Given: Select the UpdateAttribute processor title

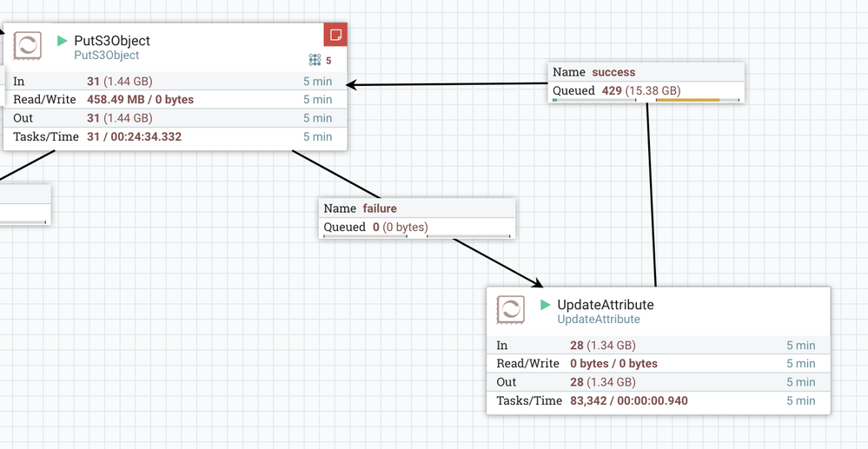Looking at the screenshot, I should [x=606, y=305].
